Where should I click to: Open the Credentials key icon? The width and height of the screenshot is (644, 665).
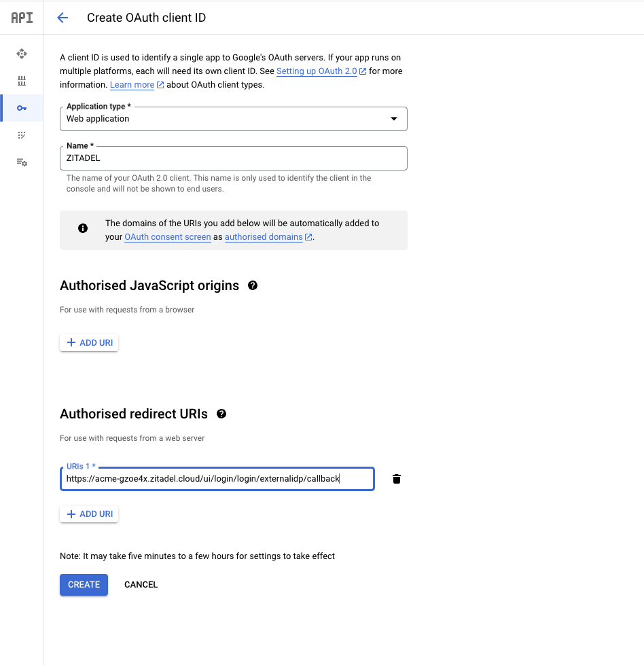[22, 107]
